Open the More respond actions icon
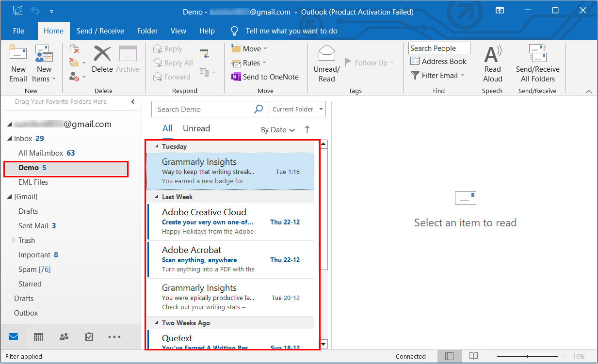 208,73
